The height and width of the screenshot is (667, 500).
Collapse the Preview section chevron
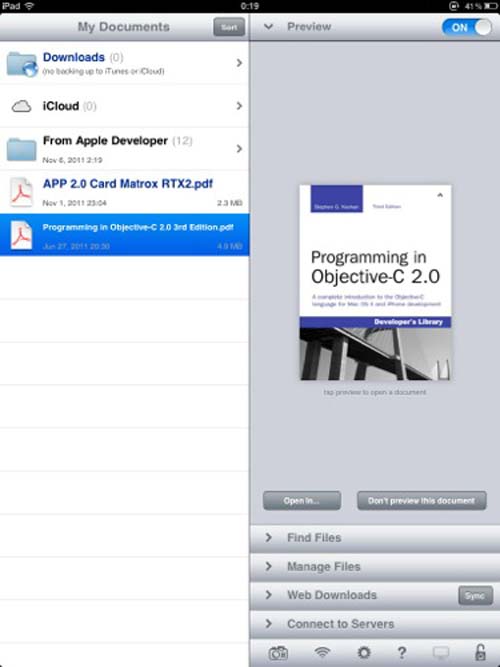tap(268, 27)
